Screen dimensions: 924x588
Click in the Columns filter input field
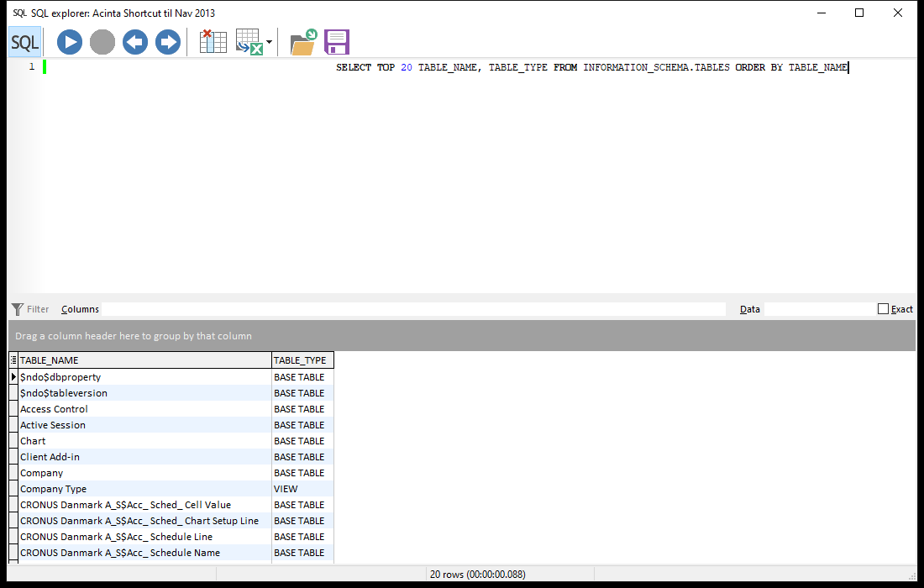(413, 309)
